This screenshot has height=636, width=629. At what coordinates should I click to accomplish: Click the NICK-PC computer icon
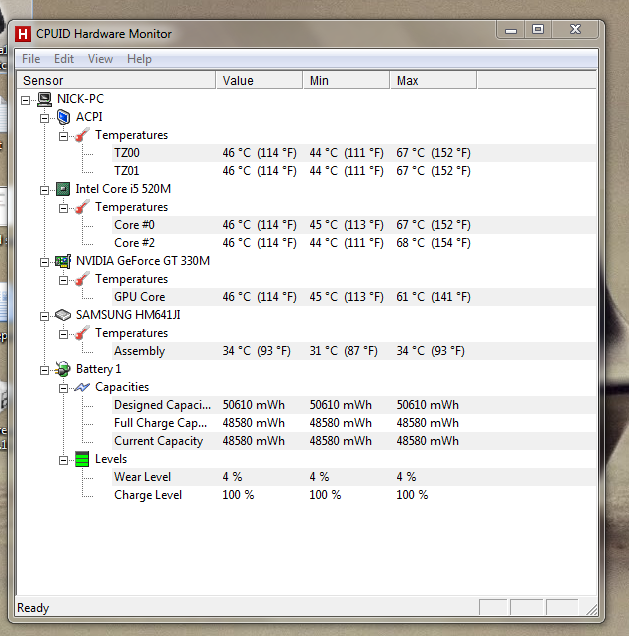(44, 99)
